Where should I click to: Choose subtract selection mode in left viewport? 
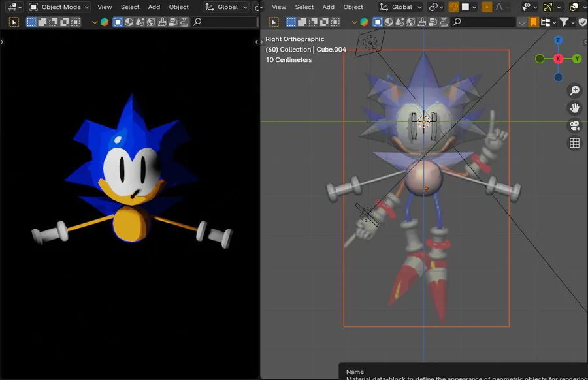pos(54,22)
